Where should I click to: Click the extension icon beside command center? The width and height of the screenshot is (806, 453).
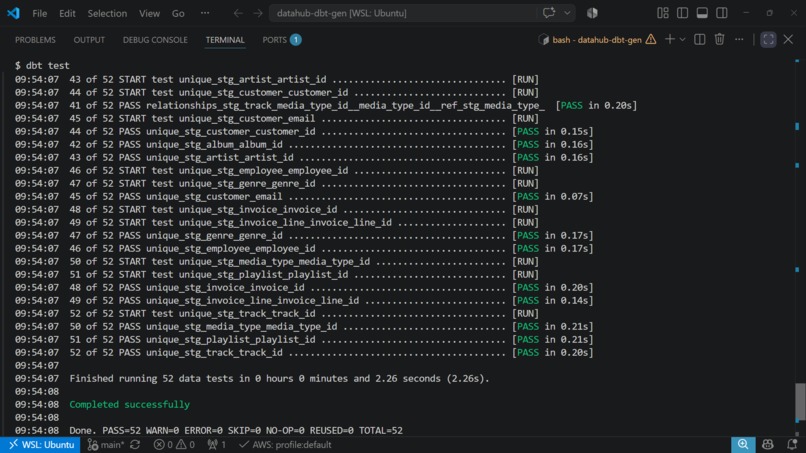[x=592, y=13]
